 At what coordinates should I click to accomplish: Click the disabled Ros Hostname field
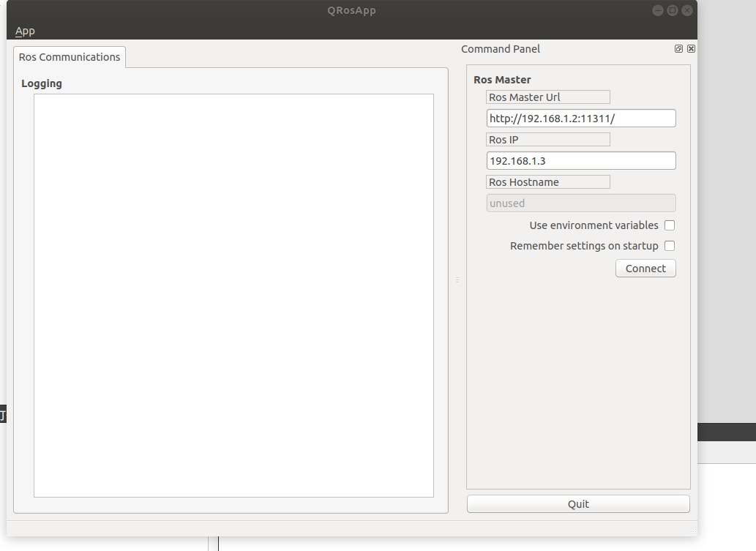click(581, 203)
